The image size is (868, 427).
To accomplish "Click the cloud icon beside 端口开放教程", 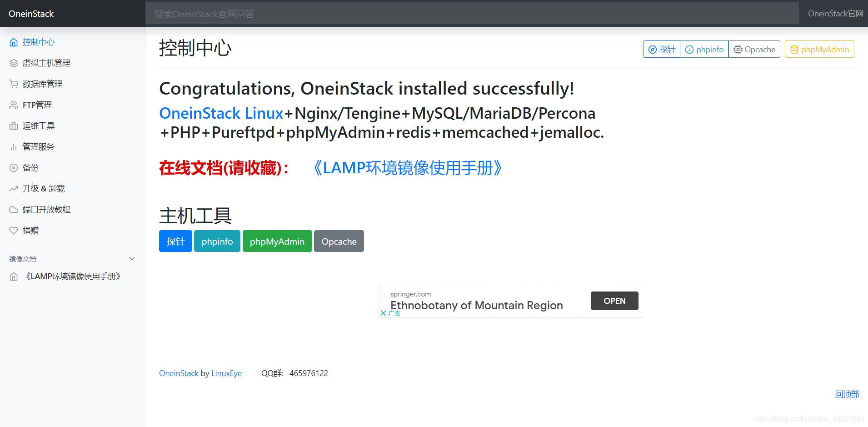I will (14, 210).
